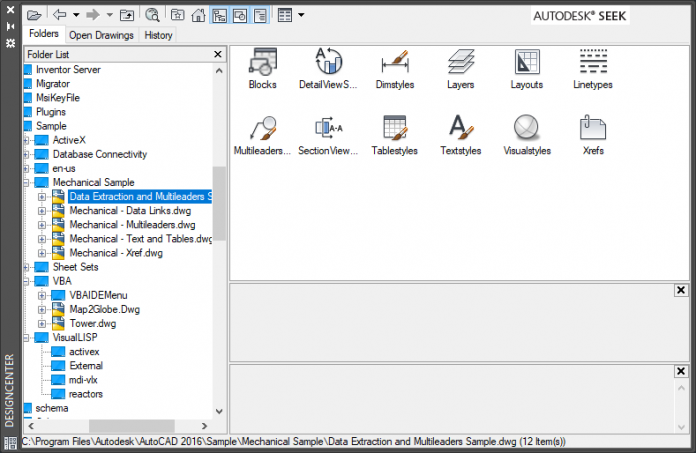Expand the Database Connectivity folder node
696x453 pixels.
(x=26, y=154)
